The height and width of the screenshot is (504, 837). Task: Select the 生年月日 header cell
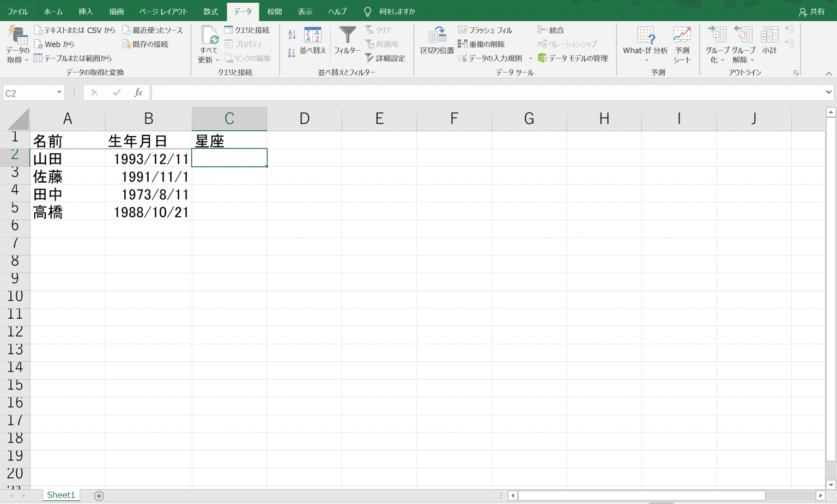[148, 140]
